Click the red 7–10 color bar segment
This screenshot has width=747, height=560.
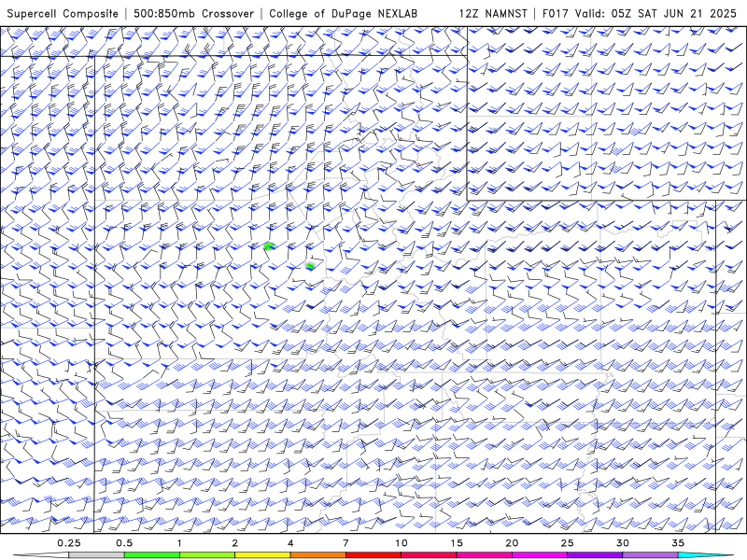(x=373, y=555)
